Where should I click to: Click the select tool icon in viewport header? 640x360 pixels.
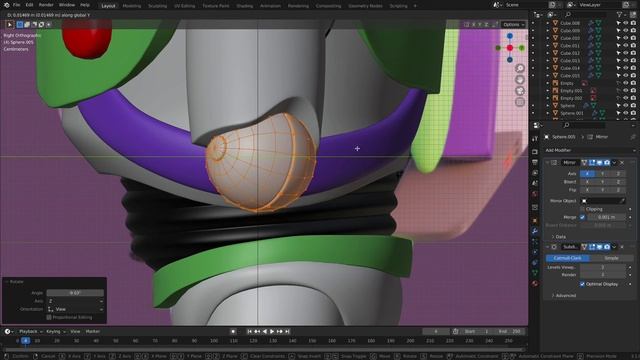[x=9, y=24]
